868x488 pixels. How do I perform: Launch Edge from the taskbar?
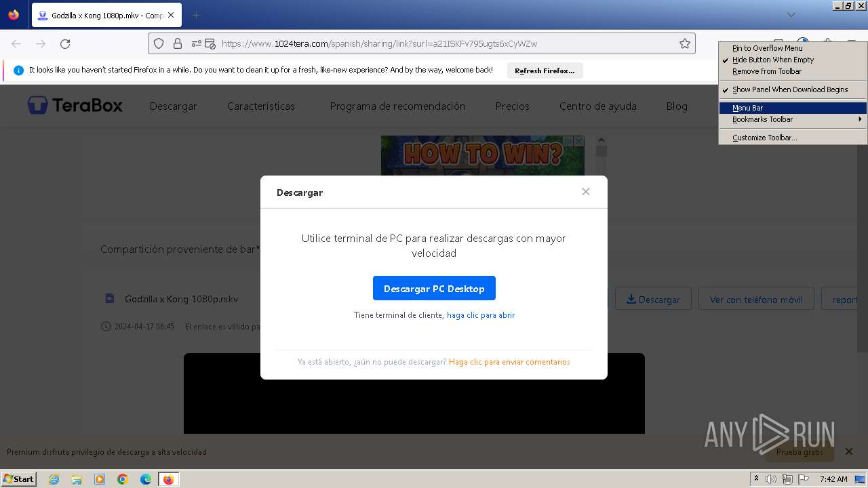(x=146, y=479)
